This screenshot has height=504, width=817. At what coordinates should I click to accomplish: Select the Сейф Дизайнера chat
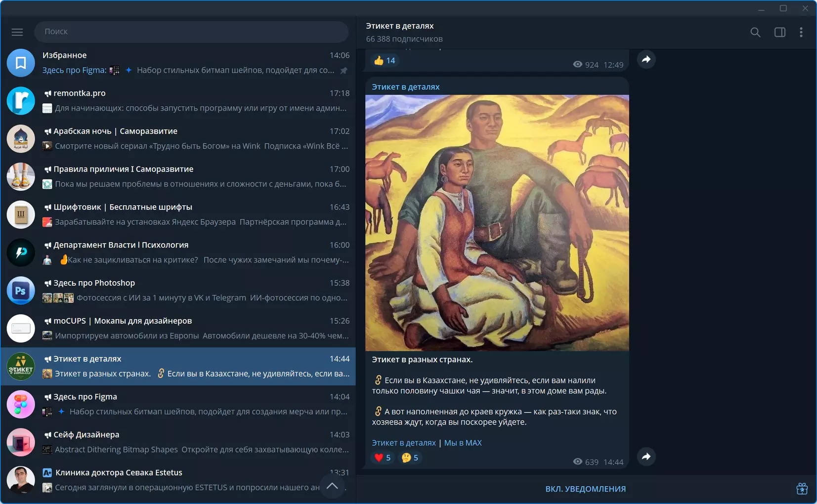[178, 442]
